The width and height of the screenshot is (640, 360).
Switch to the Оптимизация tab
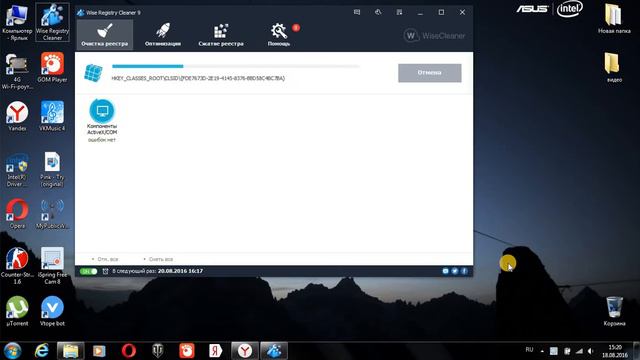(163, 35)
